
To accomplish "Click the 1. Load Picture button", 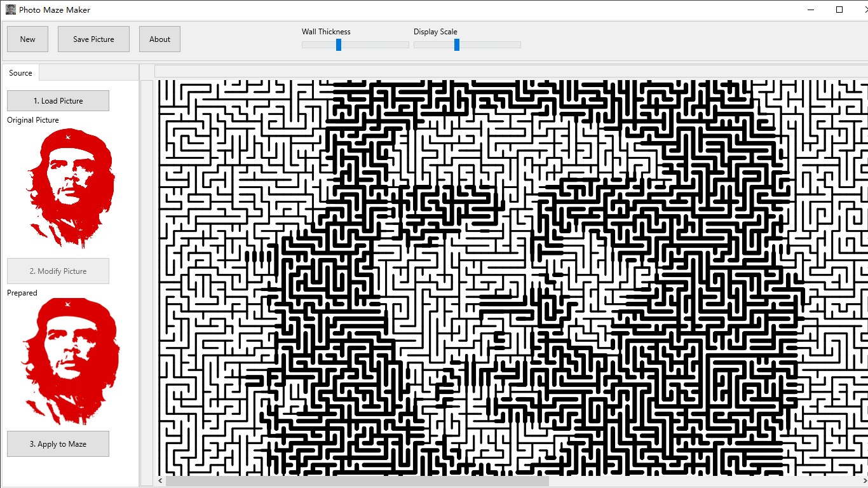I will pyautogui.click(x=57, y=100).
